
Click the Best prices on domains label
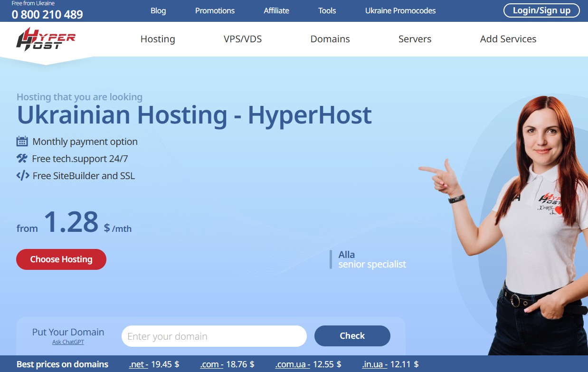[x=62, y=364]
